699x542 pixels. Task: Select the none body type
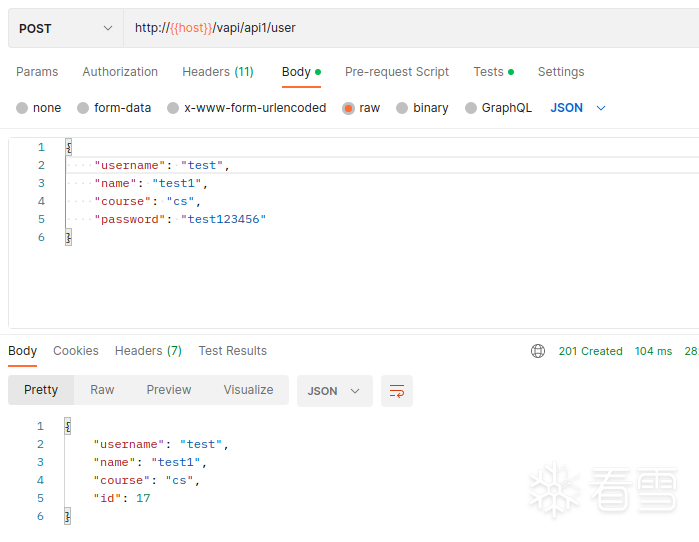click(x=22, y=108)
